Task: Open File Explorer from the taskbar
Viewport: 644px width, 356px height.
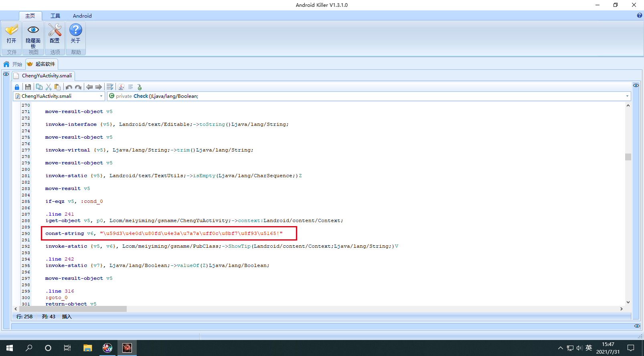Action: [87, 348]
